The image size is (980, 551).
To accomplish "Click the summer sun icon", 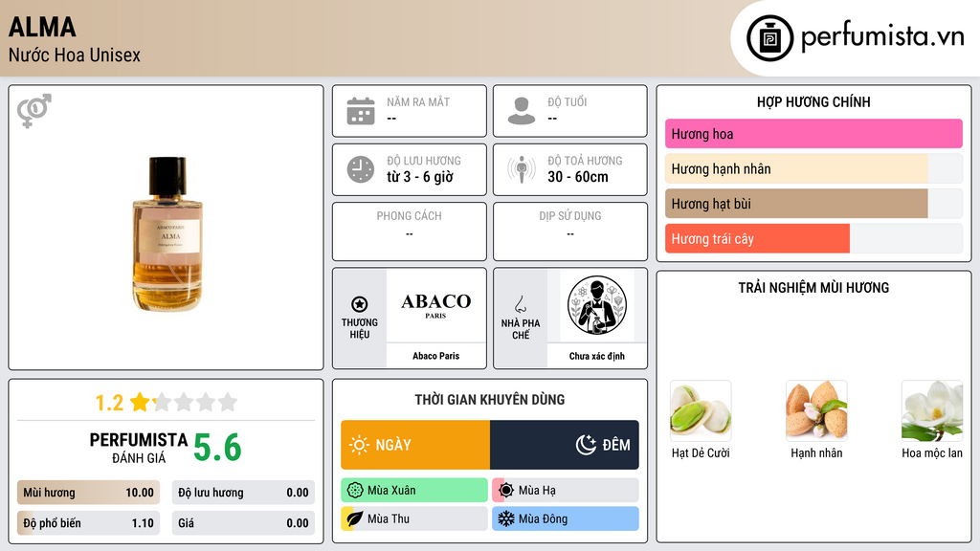I will click(506, 491).
